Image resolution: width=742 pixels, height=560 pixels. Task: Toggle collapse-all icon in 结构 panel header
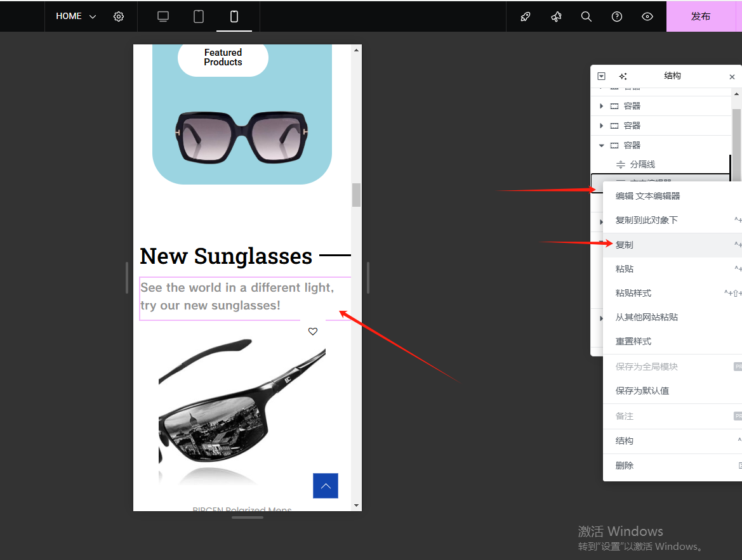click(602, 76)
